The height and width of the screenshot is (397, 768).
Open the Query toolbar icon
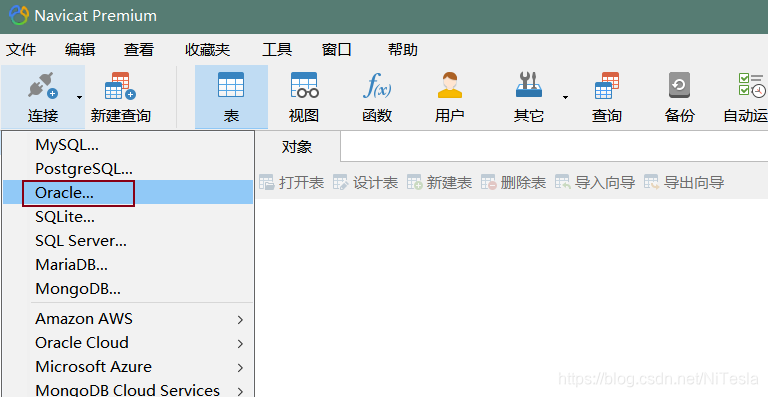tap(606, 86)
